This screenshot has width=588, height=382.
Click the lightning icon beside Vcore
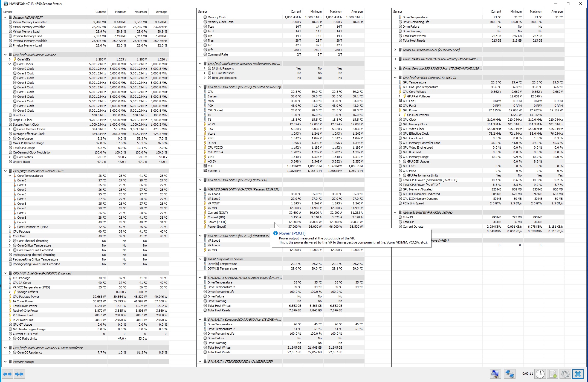click(205, 134)
